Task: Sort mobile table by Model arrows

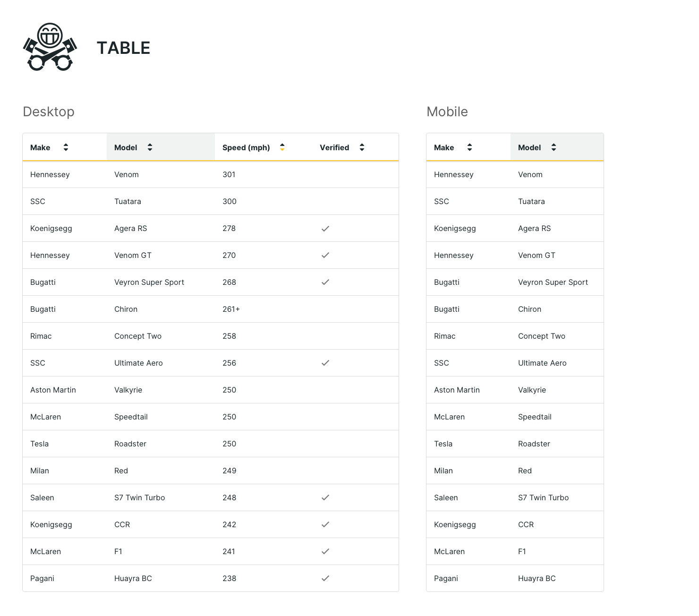Action: pyautogui.click(x=554, y=147)
